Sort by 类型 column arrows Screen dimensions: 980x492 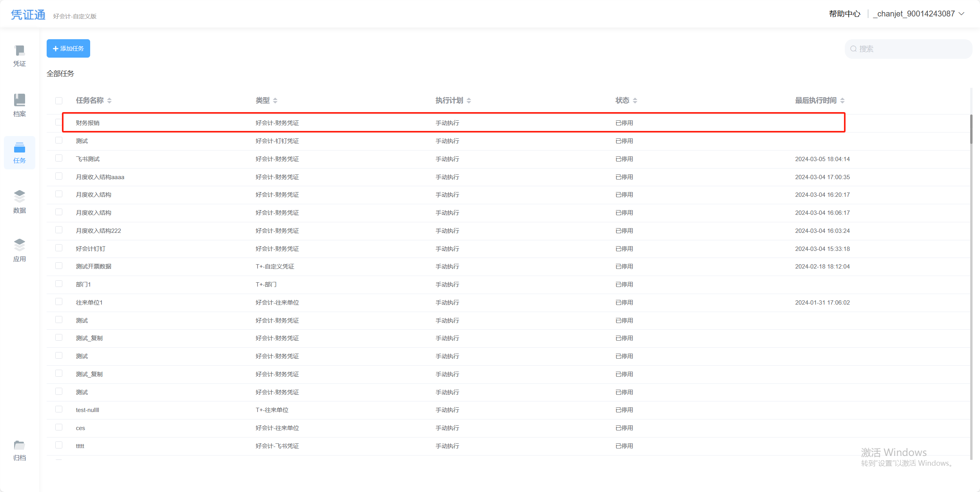[275, 101]
